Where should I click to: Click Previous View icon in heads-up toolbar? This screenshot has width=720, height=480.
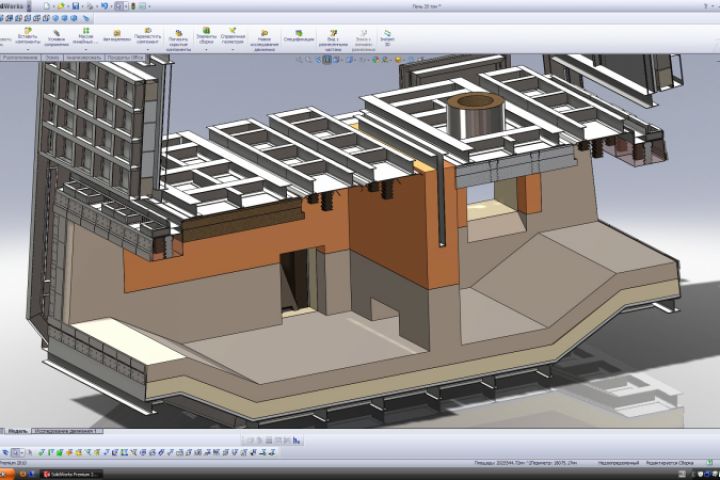click(318, 60)
